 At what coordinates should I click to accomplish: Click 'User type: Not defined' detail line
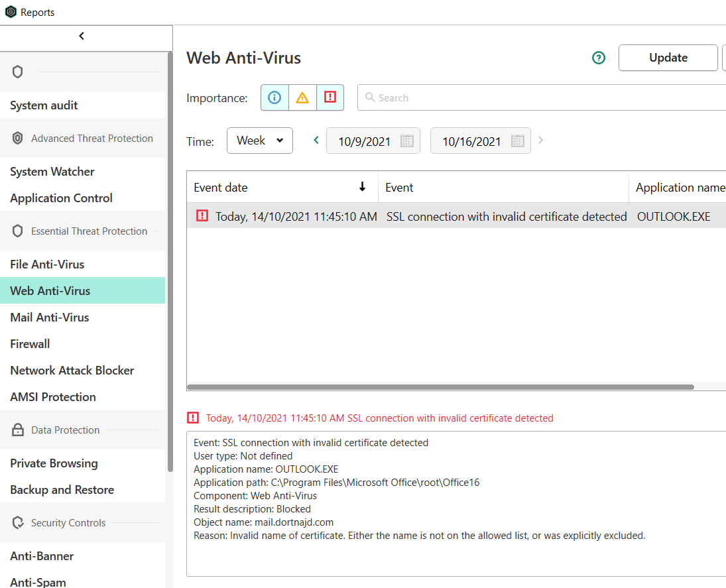click(x=243, y=456)
